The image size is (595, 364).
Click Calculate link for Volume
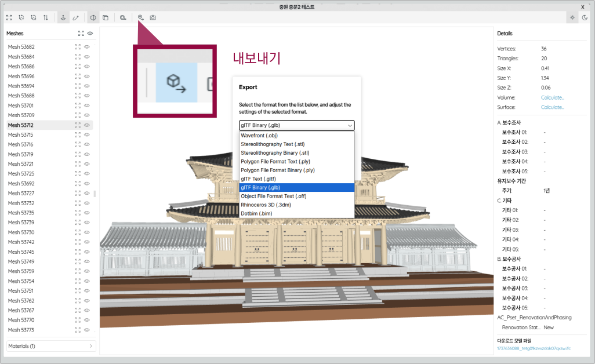point(552,97)
